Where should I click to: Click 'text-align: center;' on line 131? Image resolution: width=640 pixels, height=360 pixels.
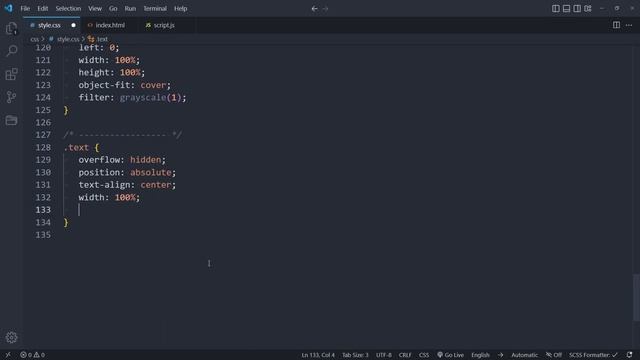point(127,185)
